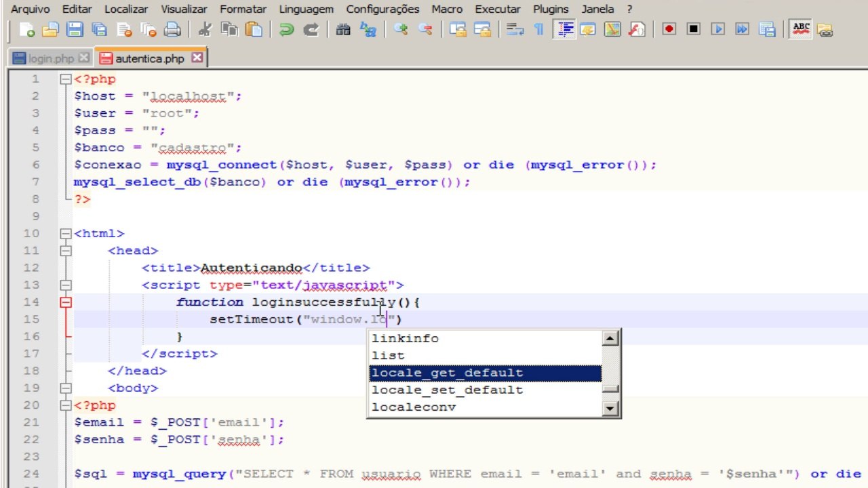This screenshot has height=488, width=868.
Task: Choose linkinfo from the autocomplete list
Action: tap(486, 338)
